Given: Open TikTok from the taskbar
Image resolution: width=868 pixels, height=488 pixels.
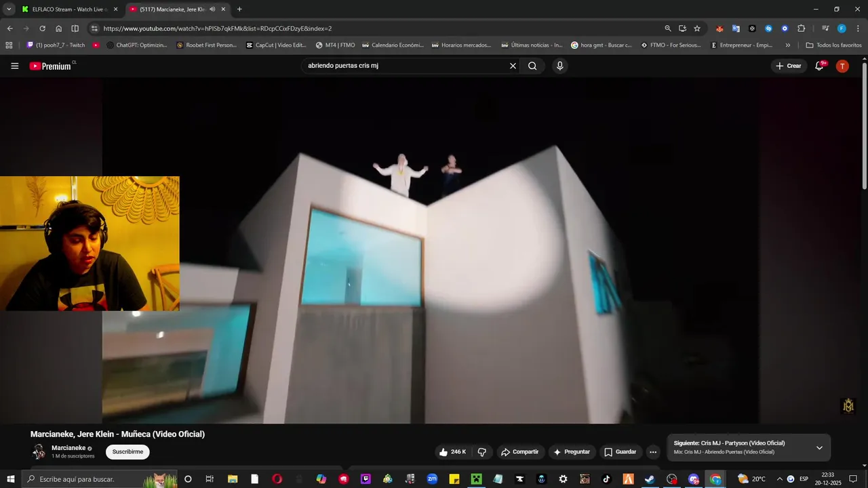Looking at the screenshot, I should point(606,479).
